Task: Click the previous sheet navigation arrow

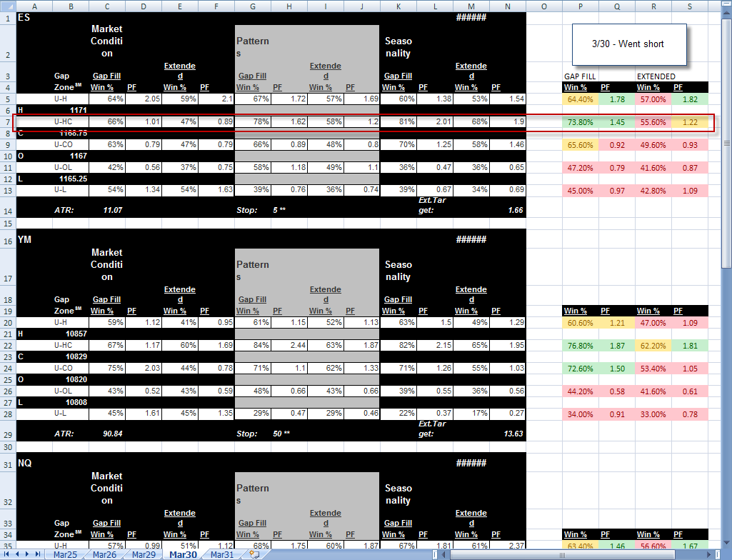Action: tap(17, 554)
